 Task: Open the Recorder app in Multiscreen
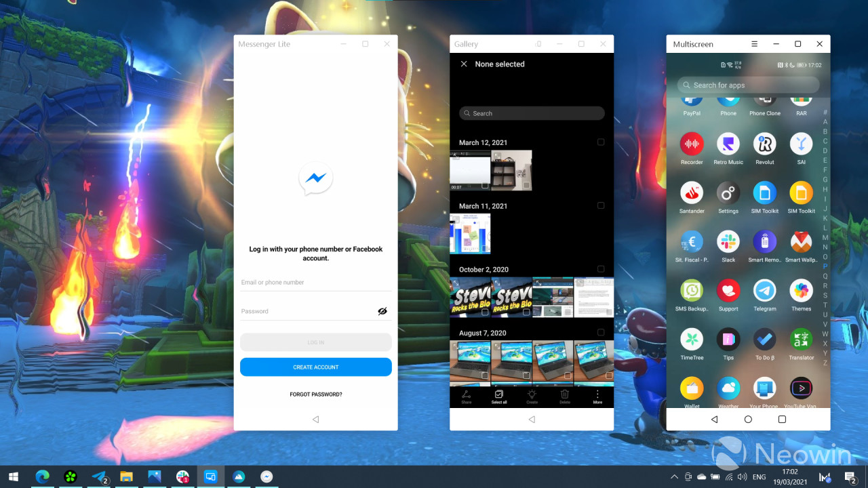692,144
